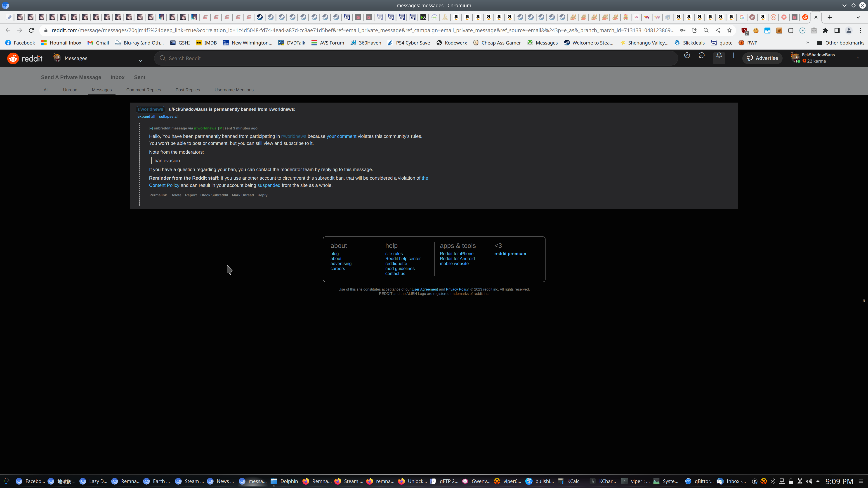Collapse message with [–] toggle

pos(151,128)
